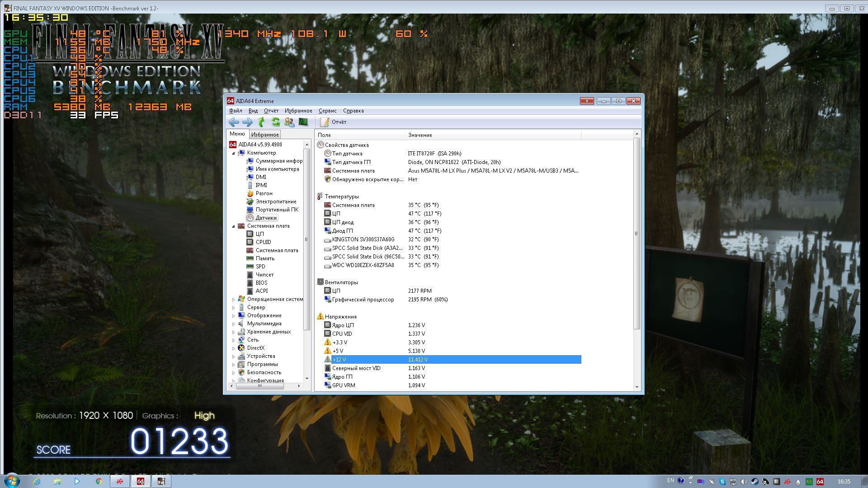Expand the DirectX tree node

point(234,348)
